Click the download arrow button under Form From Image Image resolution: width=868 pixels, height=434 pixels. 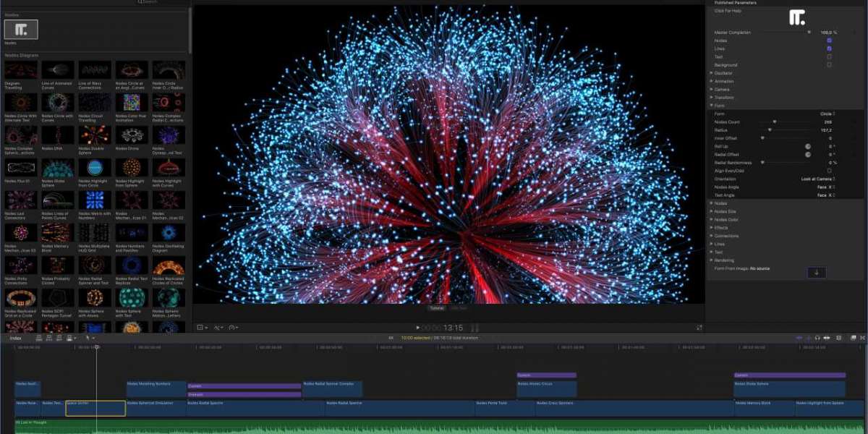(816, 272)
